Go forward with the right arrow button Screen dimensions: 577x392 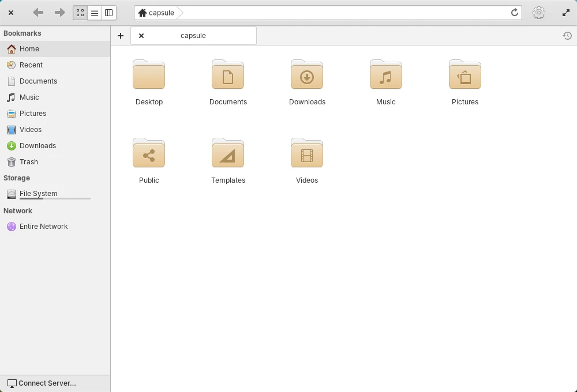[x=59, y=13]
